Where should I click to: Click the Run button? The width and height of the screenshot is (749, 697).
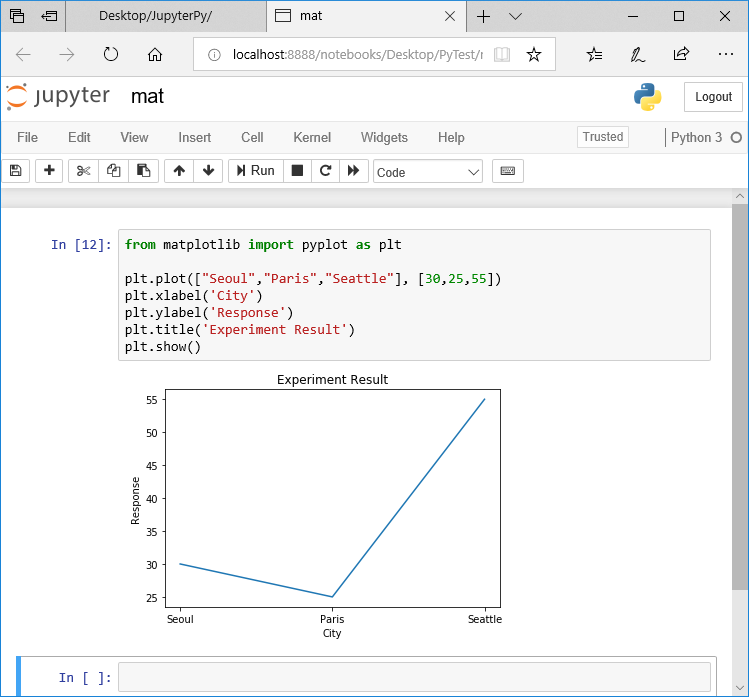256,171
